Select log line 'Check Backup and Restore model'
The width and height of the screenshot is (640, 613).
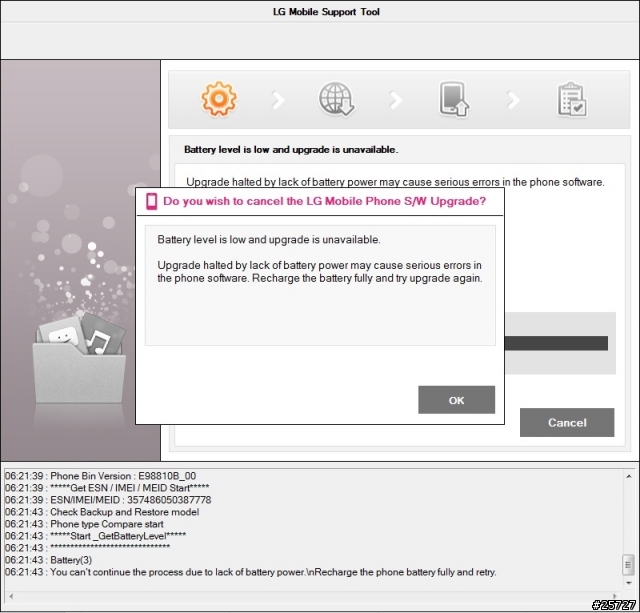[102, 512]
